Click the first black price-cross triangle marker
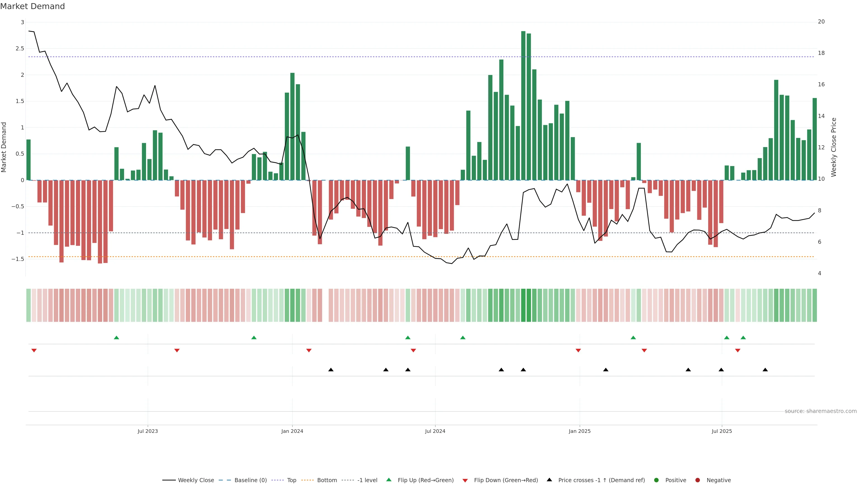The width and height of the screenshot is (868, 488). [x=331, y=370]
